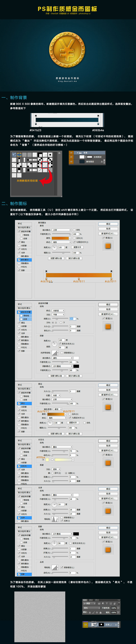Select 斜面和浮雕 style in 斜面和浮雕 dialog
This screenshot has width=136, height=644.
click(x=24, y=312)
